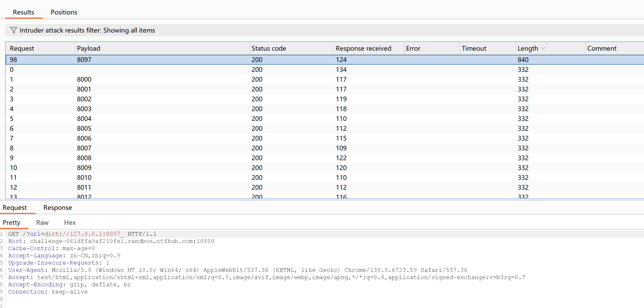
Task: Open the Intruder results filter funnel icon
Action: (13, 30)
